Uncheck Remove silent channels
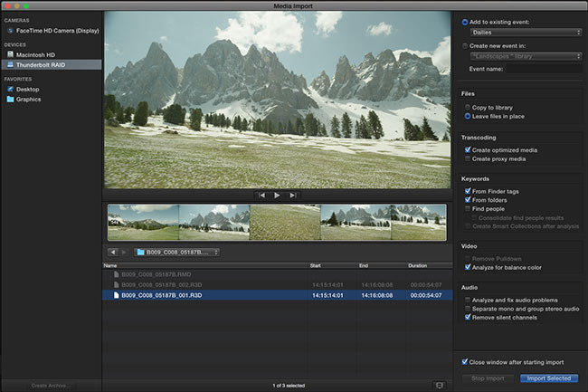This screenshot has height=392, width=588. click(x=467, y=318)
